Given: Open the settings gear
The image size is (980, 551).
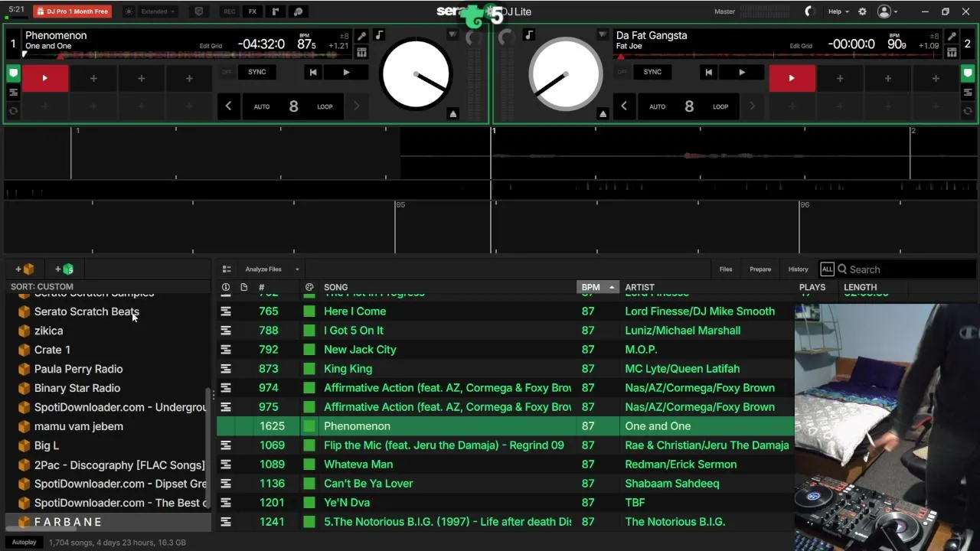Looking at the screenshot, I should pos(862,11).
